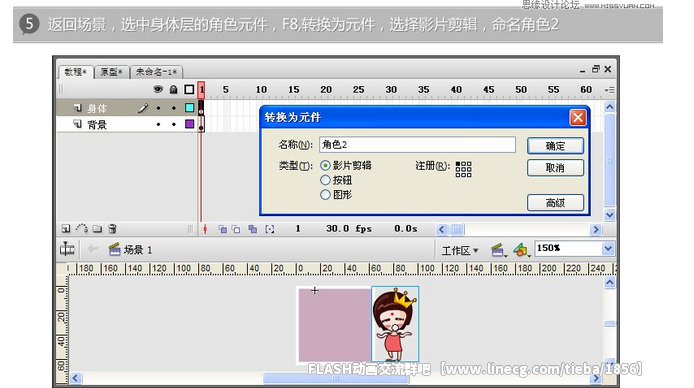The height and width of the screenshot is (388, 694).
Task: Click the 场景 1 label
Action: pos(138,250)
